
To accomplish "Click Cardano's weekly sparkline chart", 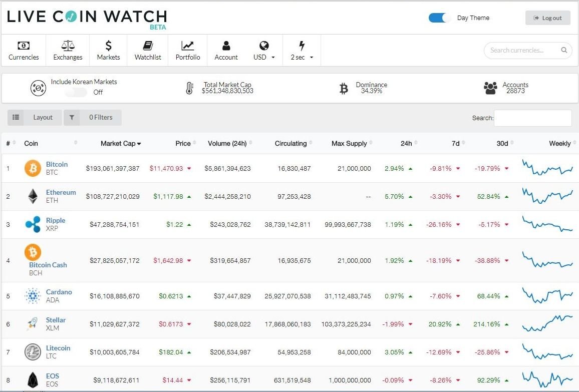I will 547,295.
